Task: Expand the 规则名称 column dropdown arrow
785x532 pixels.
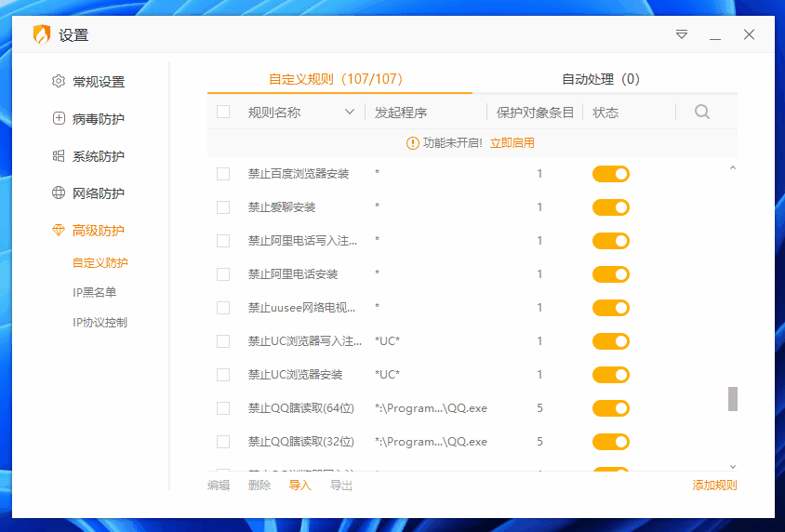Action: [x=350, y=113]
